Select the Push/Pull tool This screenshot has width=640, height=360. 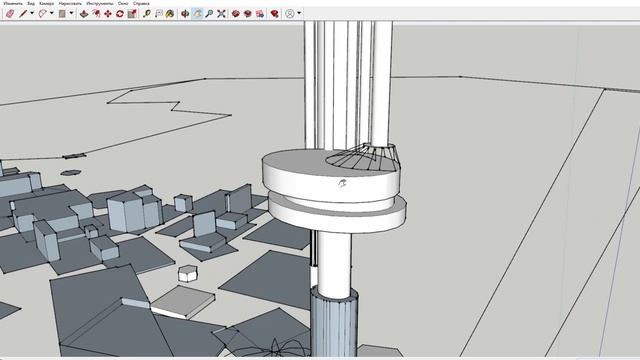(x=84, y=14)
